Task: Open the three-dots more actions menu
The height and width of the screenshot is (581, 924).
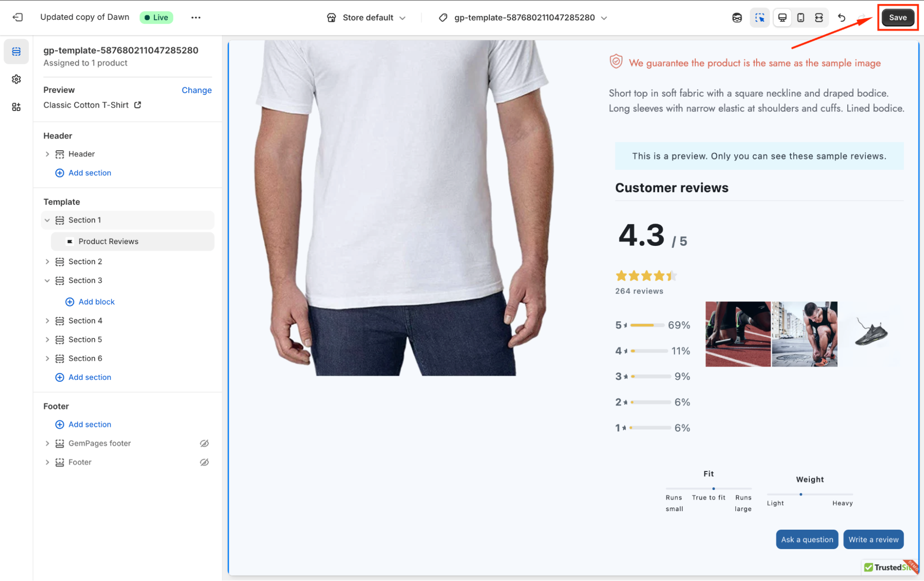Action: 196,18
